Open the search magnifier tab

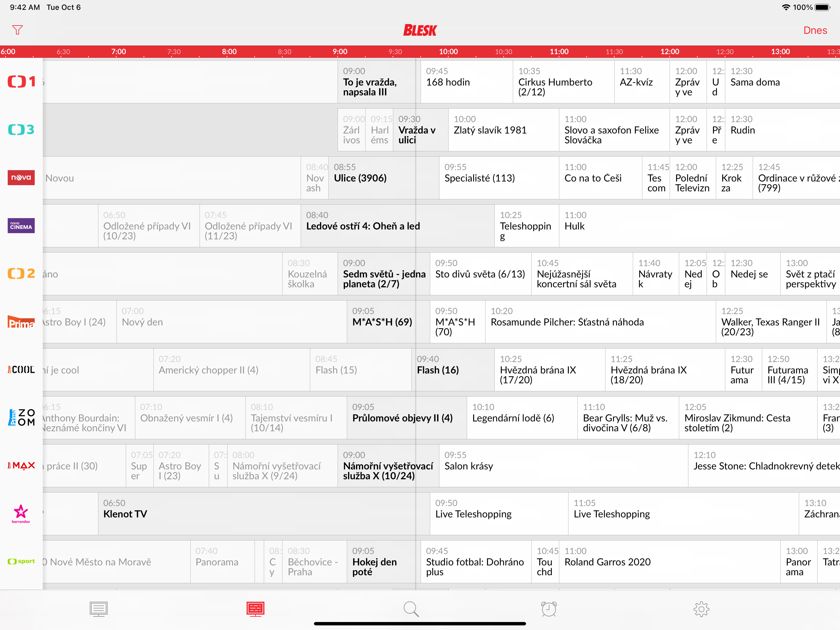[411, 609]
